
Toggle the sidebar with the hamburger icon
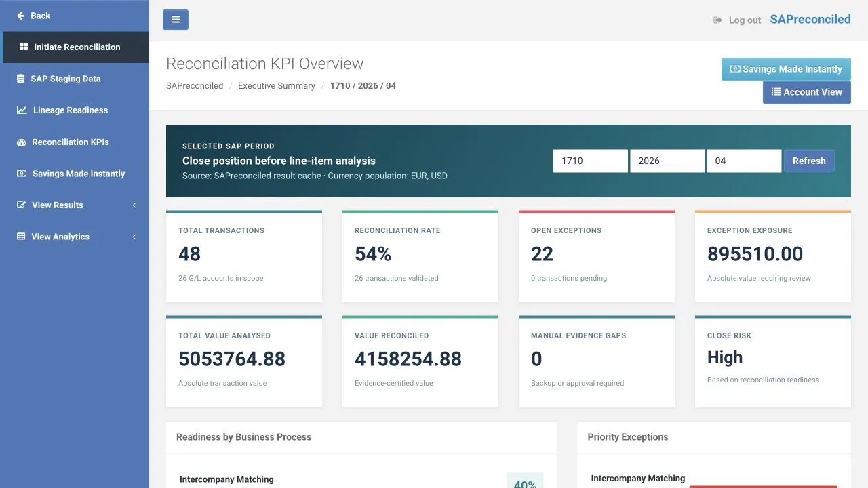[176, 20]
